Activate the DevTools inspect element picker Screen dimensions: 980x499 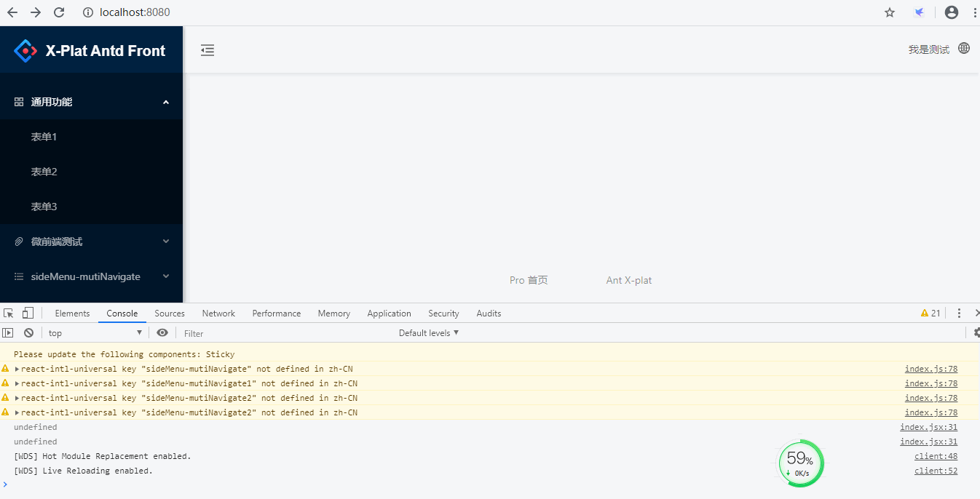9,314
